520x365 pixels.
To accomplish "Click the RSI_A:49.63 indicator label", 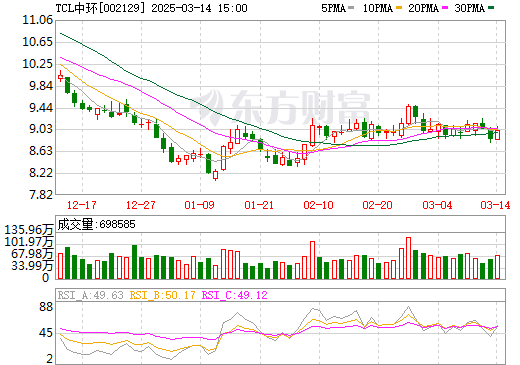I will click(x=91, y=295).
